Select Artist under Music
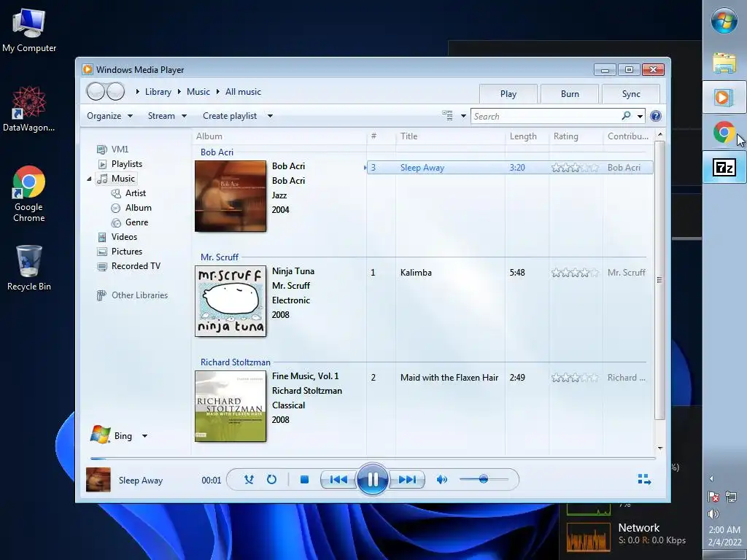 coord(128,193)
